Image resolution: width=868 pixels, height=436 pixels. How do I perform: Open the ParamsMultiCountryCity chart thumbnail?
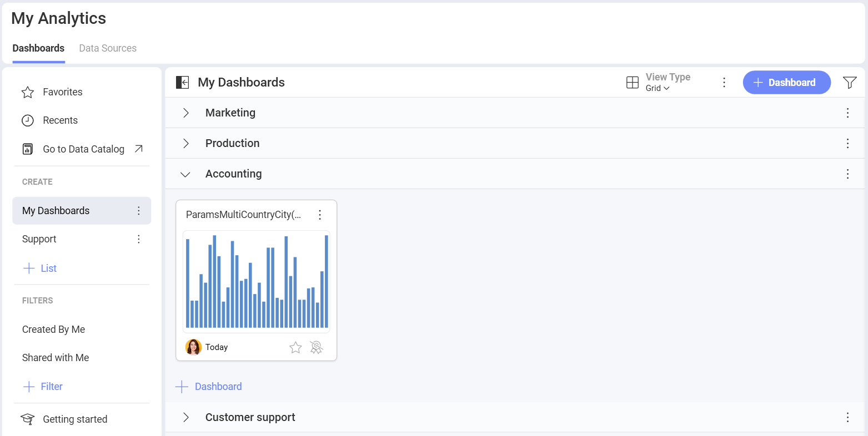point(257,282)
